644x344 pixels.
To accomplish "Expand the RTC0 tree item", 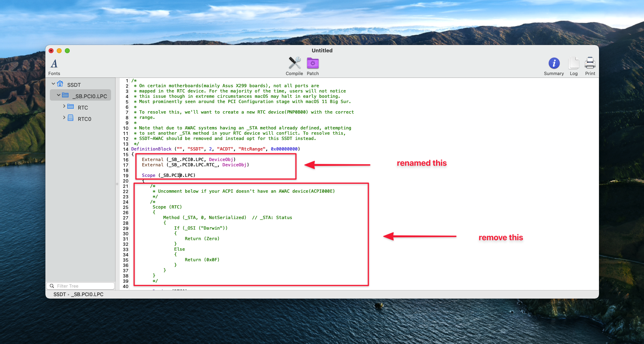I will click(64, 118).
